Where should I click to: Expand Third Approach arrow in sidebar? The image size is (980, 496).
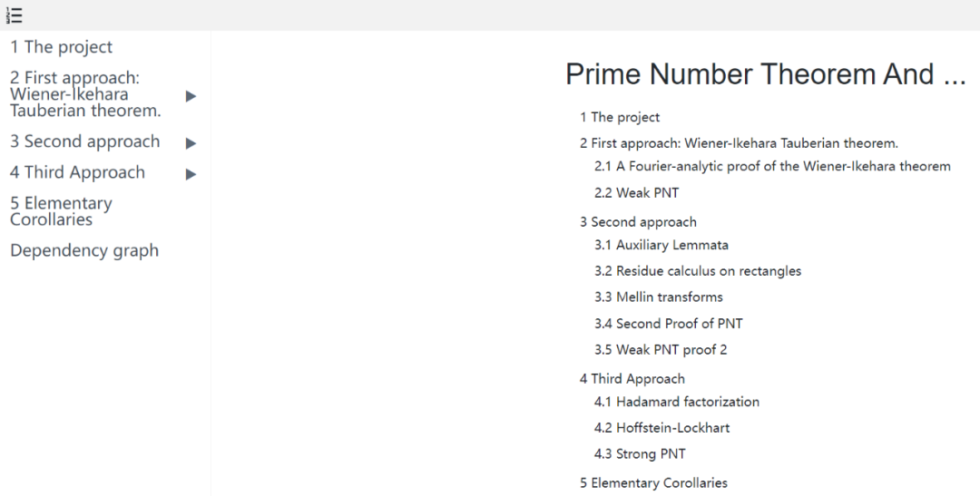[x=191, y=173]
